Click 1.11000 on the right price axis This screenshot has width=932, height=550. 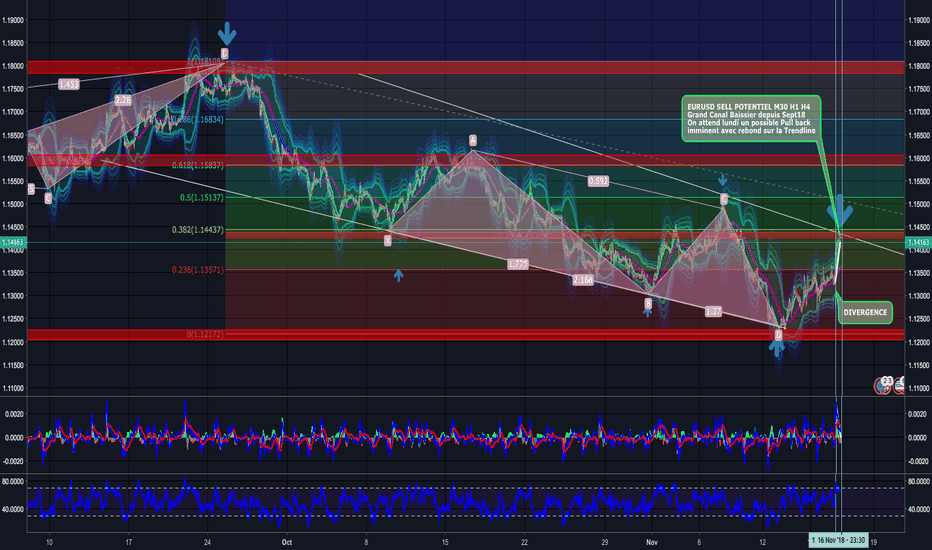tap(919, 388)
